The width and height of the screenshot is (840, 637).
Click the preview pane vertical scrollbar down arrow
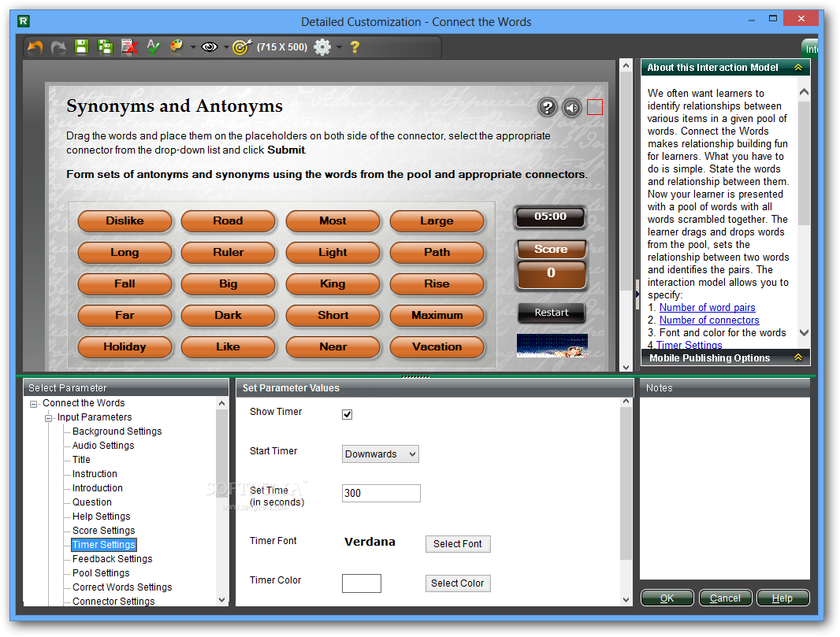click(626, 367)
